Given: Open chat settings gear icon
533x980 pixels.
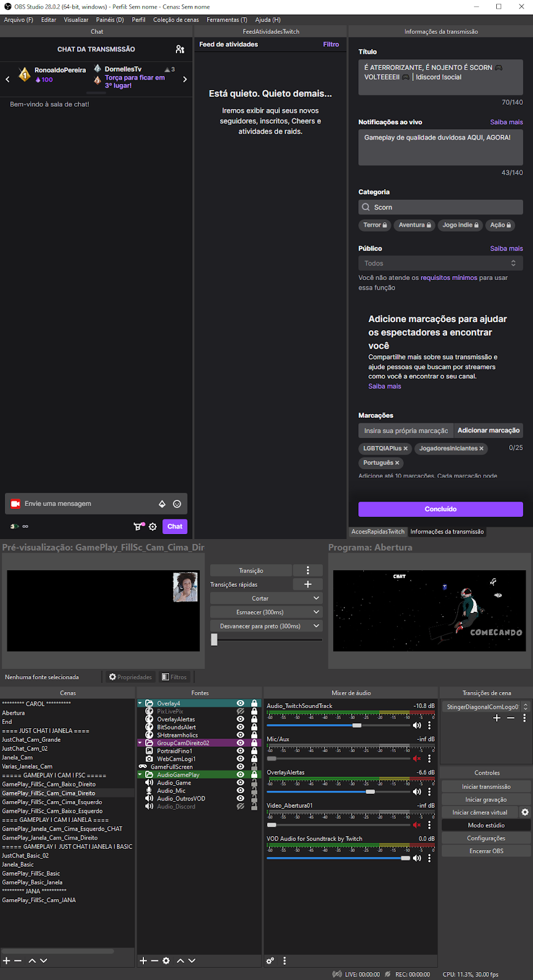Looking at the screenshot, I should pyautogui.click(x=153, y=526).
